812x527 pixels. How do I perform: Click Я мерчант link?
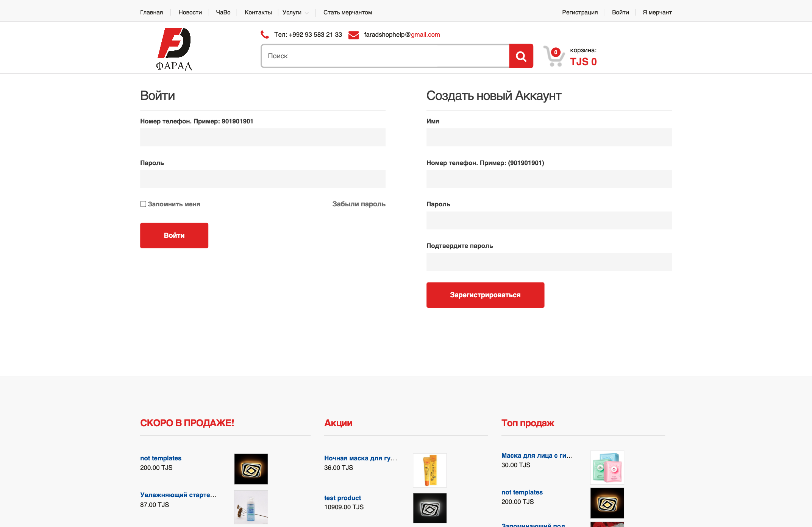[657, 12]
